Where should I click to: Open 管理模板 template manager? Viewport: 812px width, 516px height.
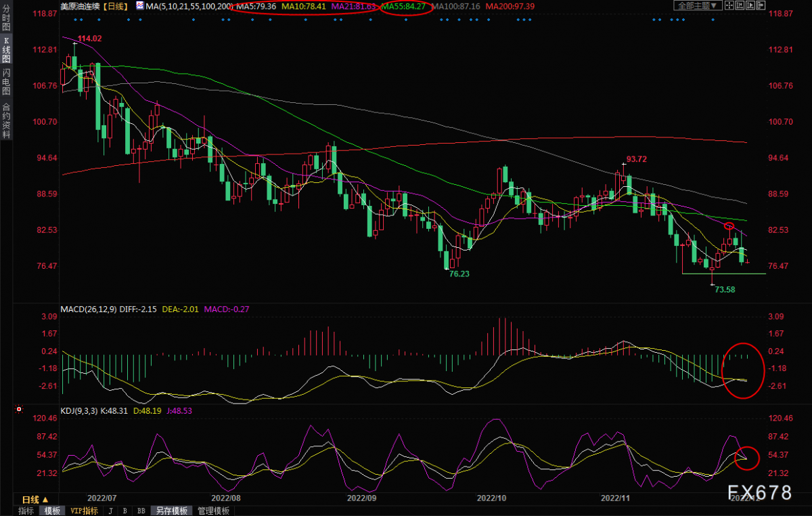coord(213,511)
